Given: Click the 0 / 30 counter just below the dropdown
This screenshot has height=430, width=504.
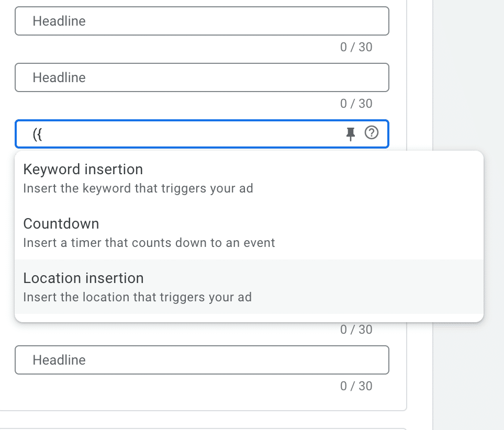Looking at the screenshot, I should 356,330.
